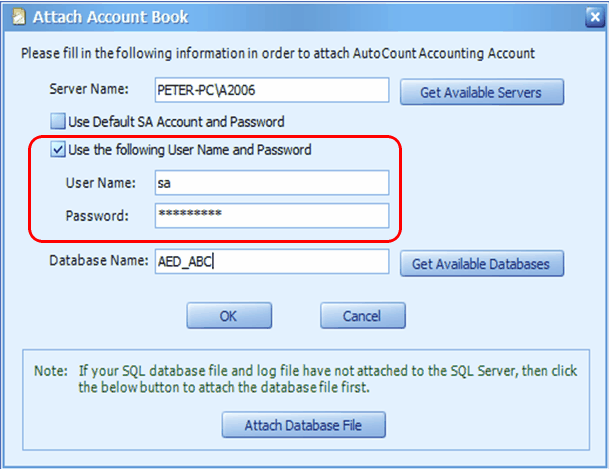Viewport: 609px width, 469px height.
Task: Click into the User Name field containing sa
Action: (272, 182)
